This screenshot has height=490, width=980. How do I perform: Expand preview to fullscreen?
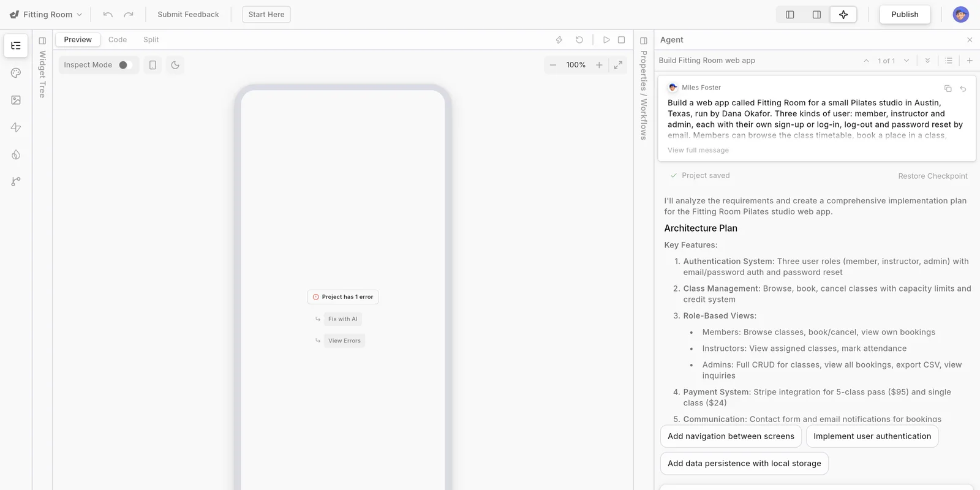[x=618, y=65]
